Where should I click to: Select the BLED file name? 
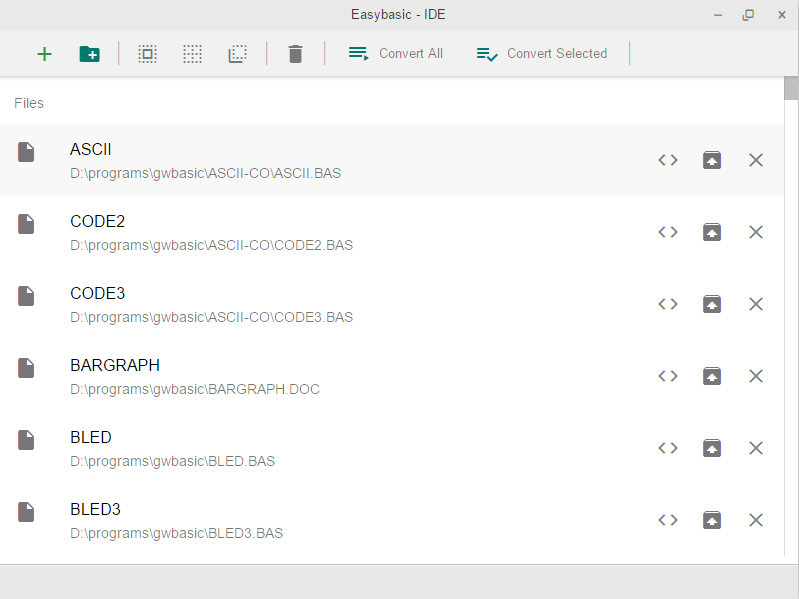(x=91, y=438)
